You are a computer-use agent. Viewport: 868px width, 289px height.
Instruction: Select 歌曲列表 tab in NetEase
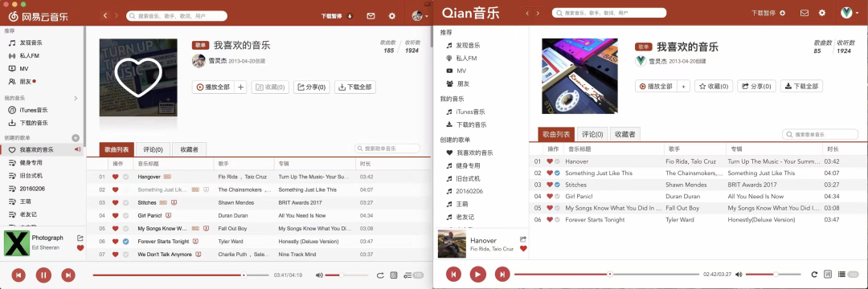(117, 149)
